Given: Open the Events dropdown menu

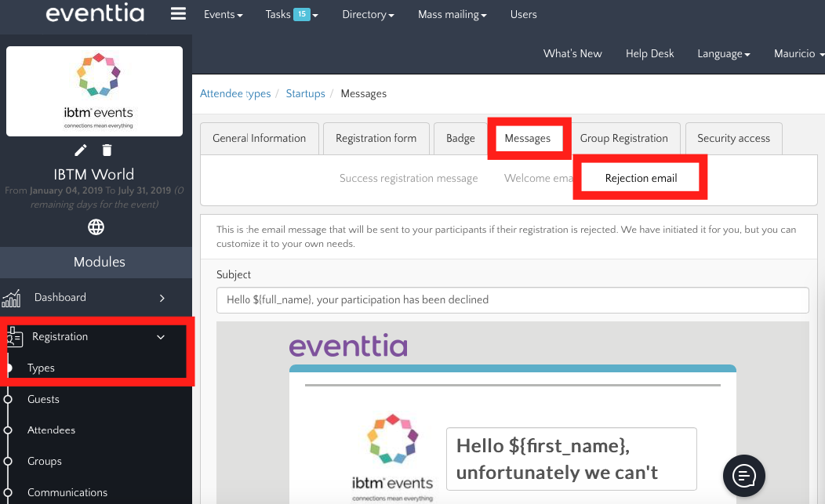Looking at the screenshot, I should (223, 14).
